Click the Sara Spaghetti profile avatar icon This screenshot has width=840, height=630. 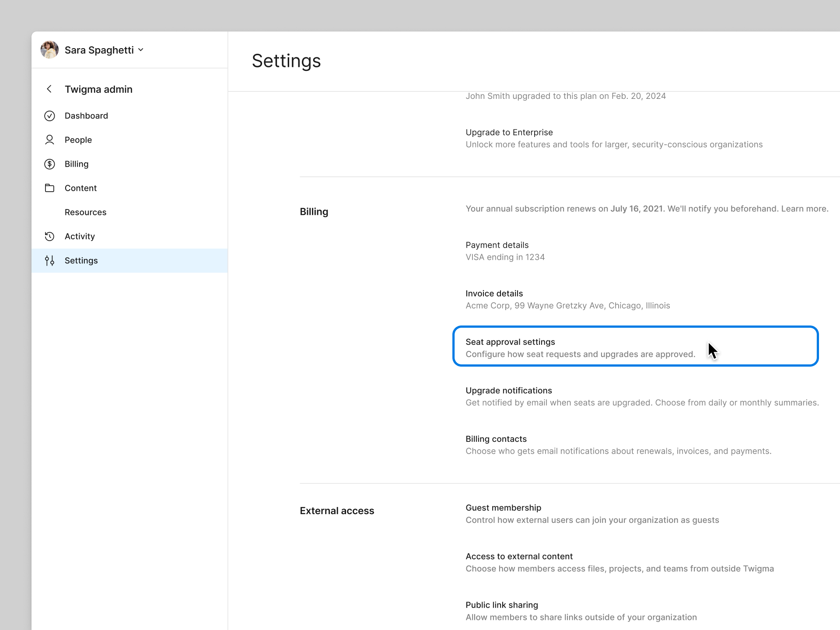point(49,49)
